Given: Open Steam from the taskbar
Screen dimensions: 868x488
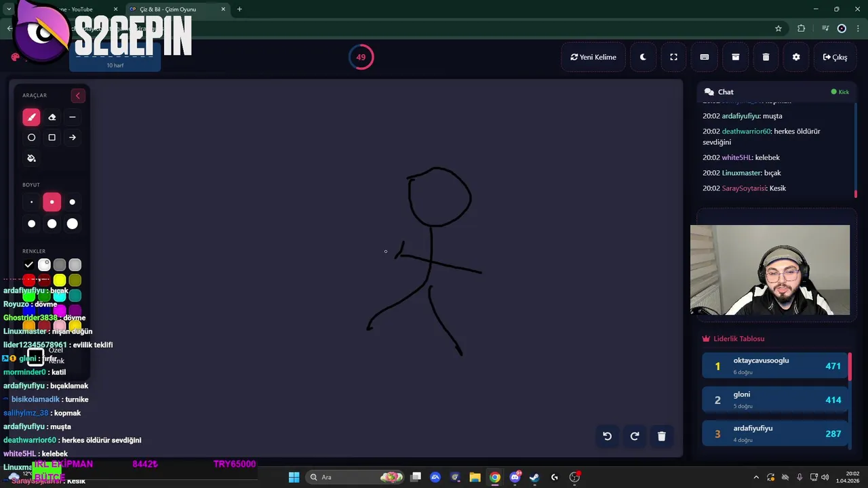Looking at the screenshot, I should [x=534, y=477].
